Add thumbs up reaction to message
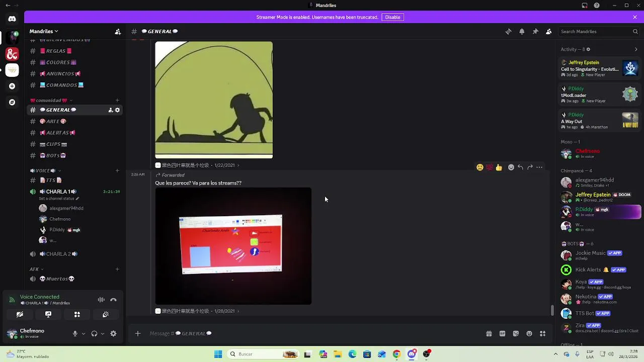 point(499,167)
